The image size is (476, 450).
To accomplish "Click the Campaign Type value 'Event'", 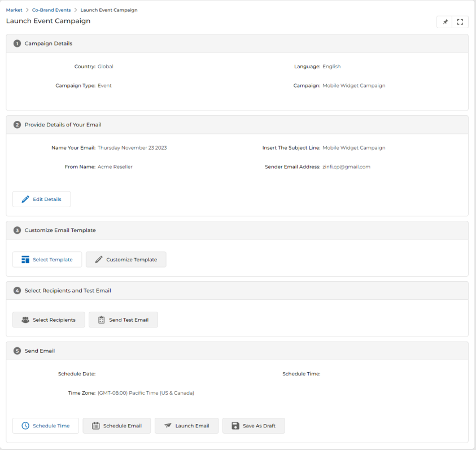I will [104, 86].
